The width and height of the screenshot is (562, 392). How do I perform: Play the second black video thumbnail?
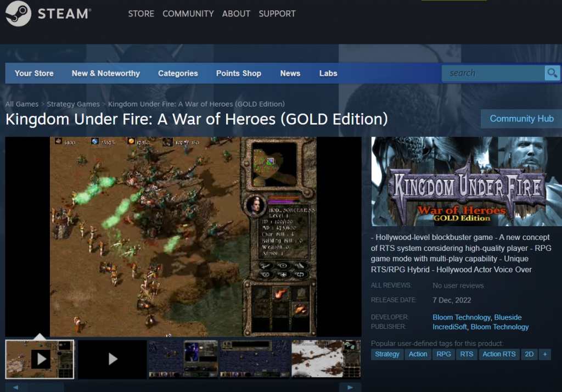112,359
